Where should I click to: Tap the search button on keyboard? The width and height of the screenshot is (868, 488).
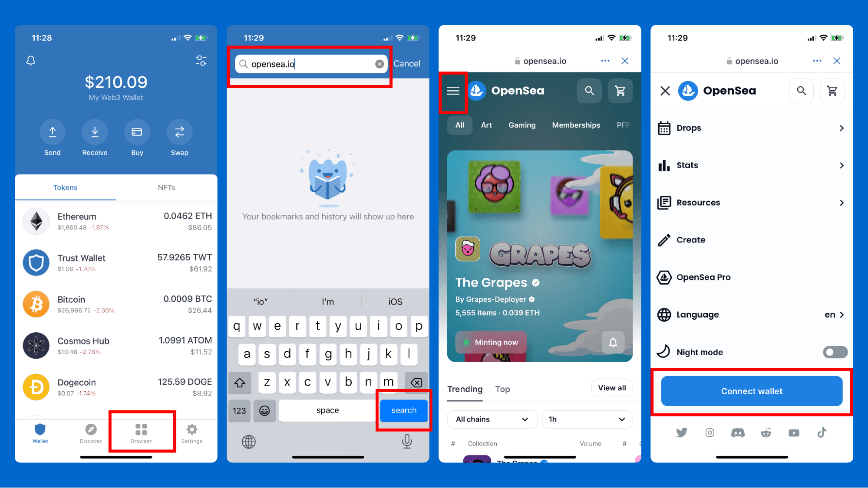click(403, 410)
